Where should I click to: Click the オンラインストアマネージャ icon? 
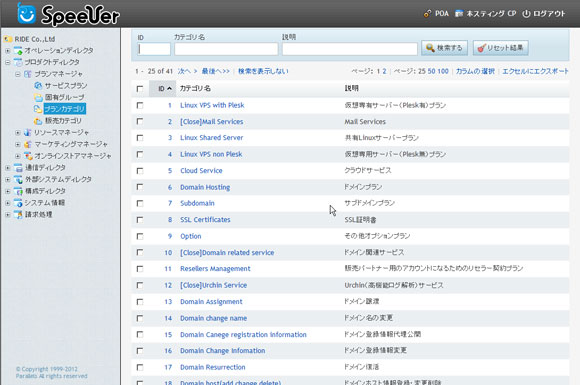(28, 156)
